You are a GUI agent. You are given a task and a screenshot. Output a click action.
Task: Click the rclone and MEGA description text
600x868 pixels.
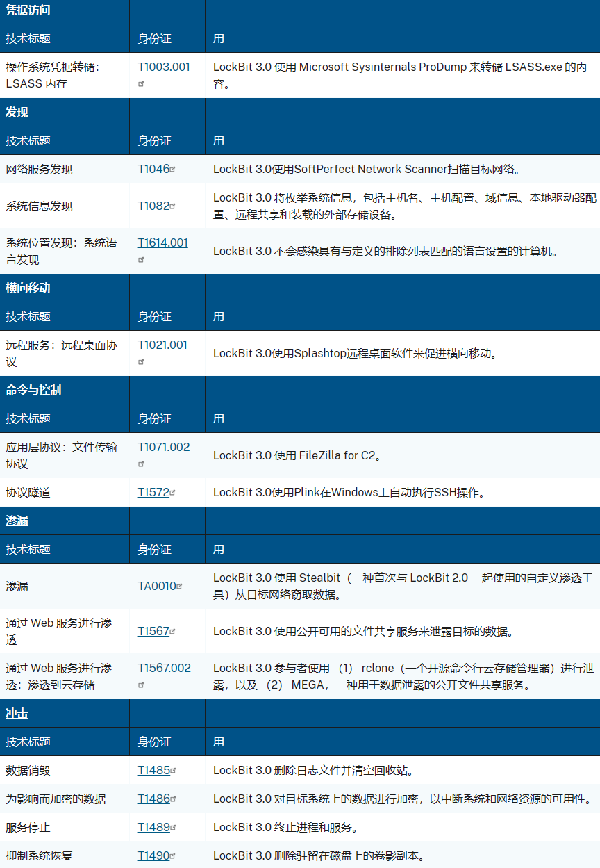[403, 677]
